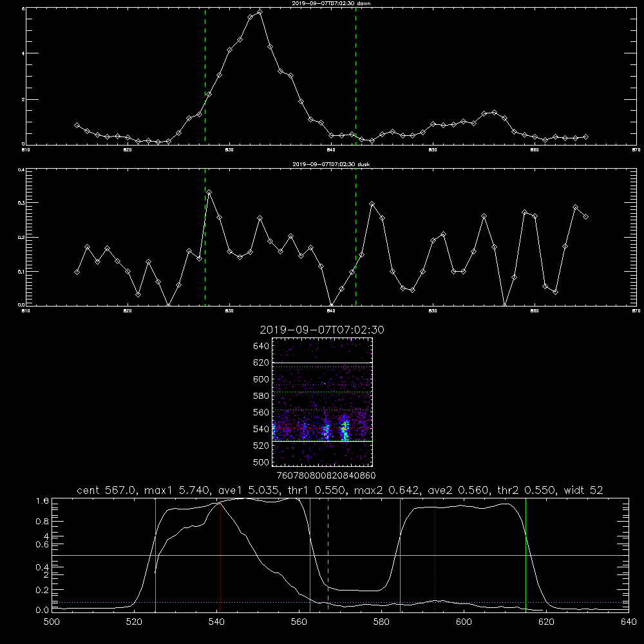The height and width of the screenshot is (644, 644).
Task: Select the 'thr2 0.550' value
Action: (x=527, y=490)
